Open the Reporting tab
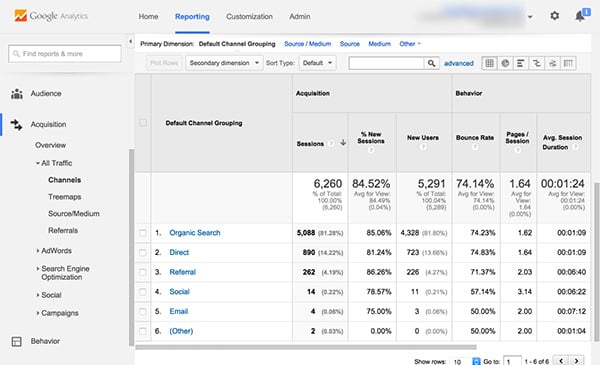The width and height of the screenshot is (600, 365). click(x=192, y=16)
